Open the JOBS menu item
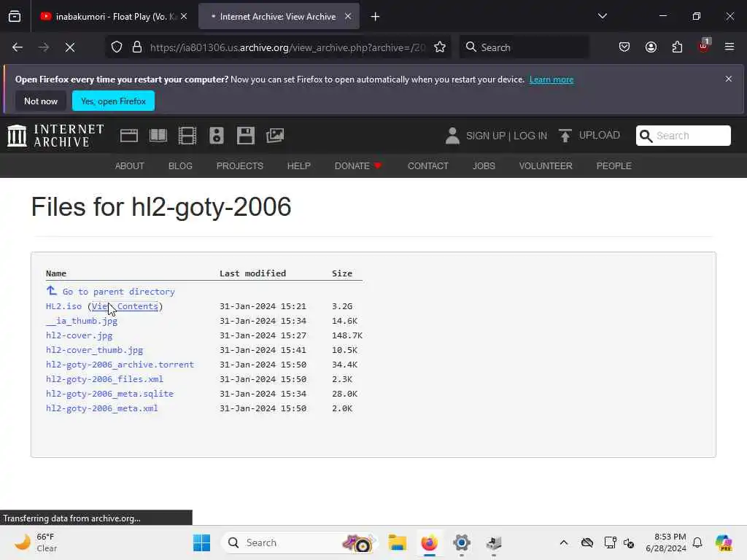747x560 pixels. (484, 166)
